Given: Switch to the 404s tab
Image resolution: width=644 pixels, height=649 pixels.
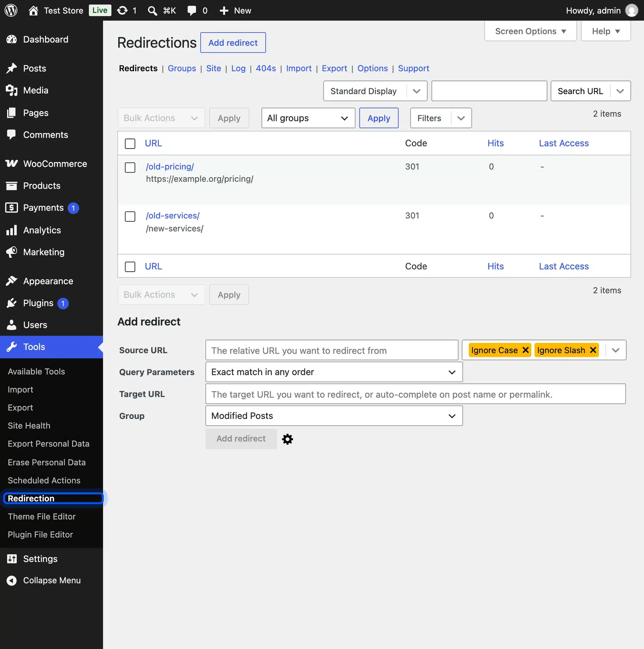Looking at the screenshot, I should click(266, 68).
